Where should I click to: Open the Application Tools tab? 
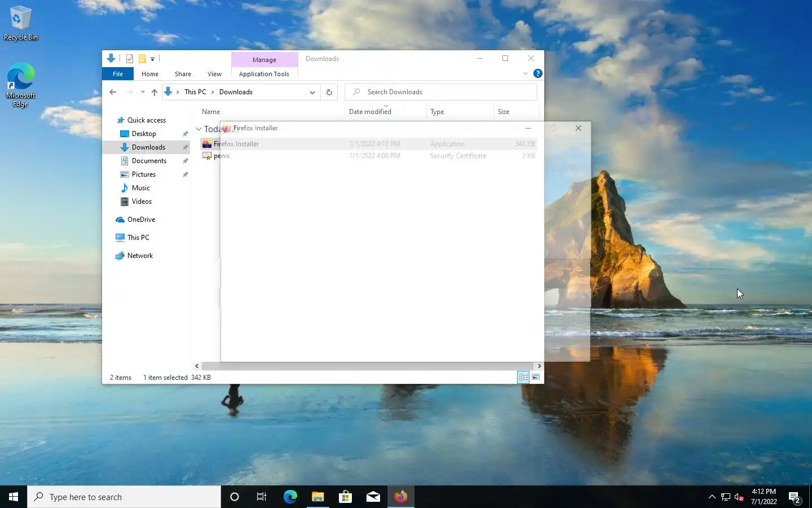(264, 74)
